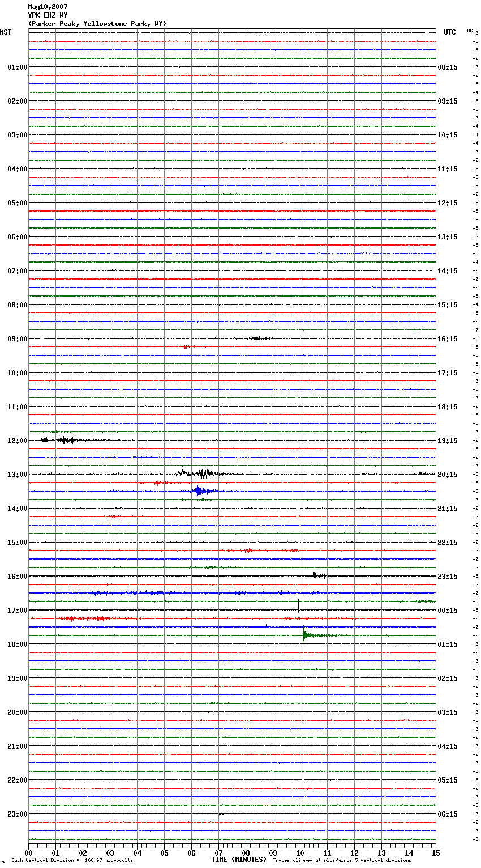Click the 00 minute tick label
481x868 pixels.
click(x=28, y=853)
